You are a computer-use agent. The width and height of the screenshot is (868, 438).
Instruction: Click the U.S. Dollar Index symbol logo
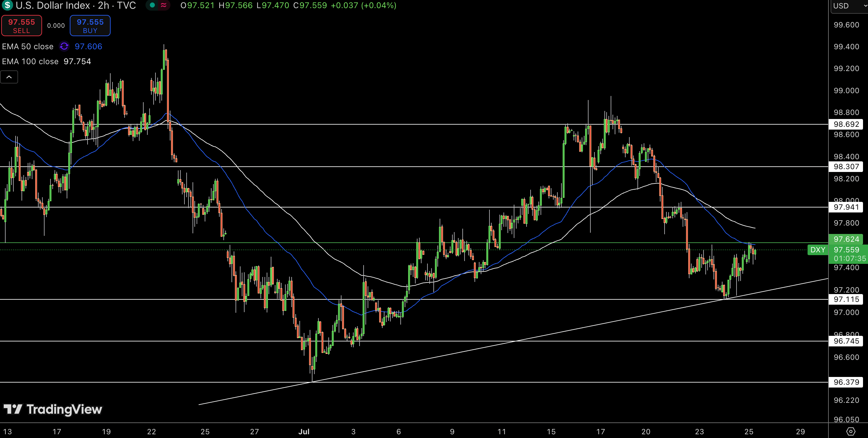click(x=7, y=5)
